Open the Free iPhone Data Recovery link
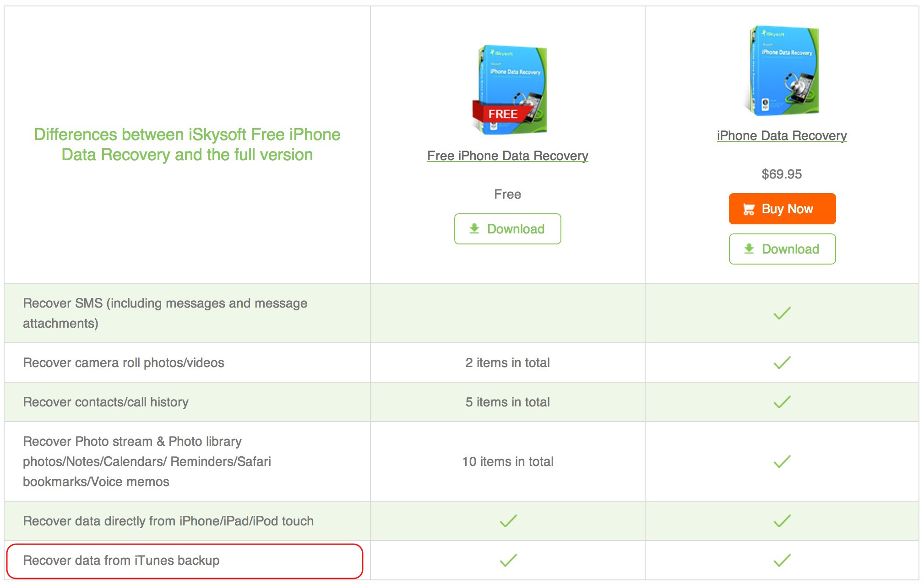This screenshot has width=924, height=584. coord(507,156)
